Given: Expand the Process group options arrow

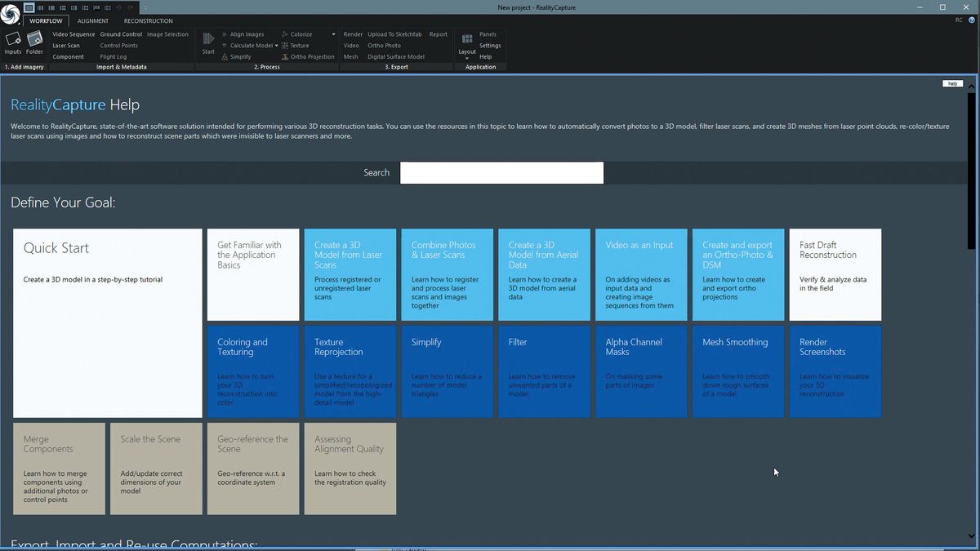Looking at the screenshot, I should click(333, 34).
